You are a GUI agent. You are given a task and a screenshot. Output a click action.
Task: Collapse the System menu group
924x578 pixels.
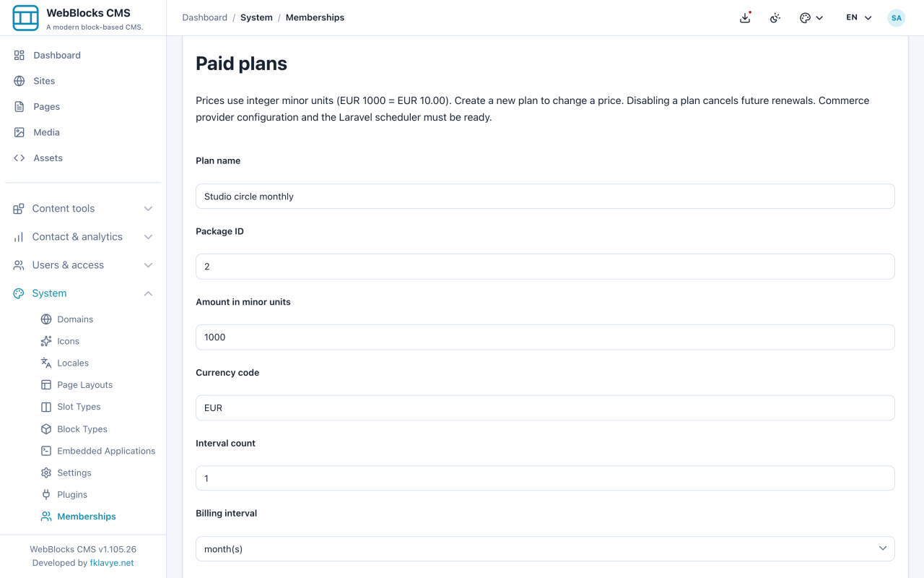83,293
